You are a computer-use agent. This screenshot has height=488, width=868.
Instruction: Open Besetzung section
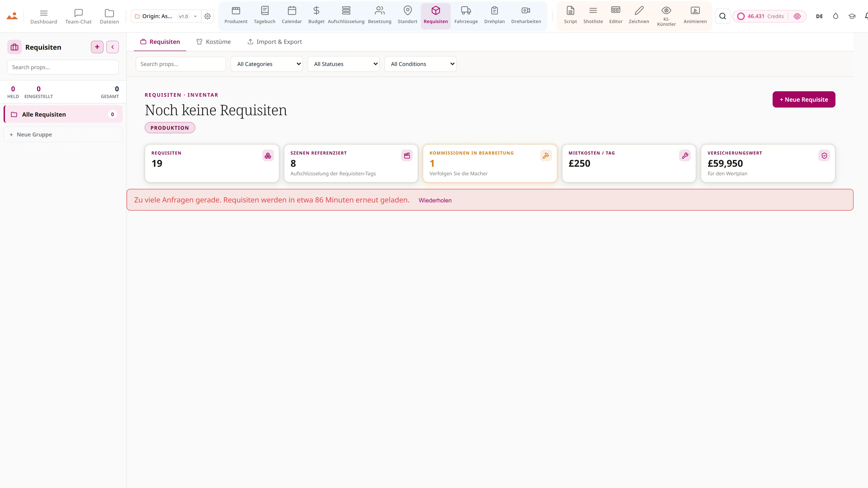(380, 16)
